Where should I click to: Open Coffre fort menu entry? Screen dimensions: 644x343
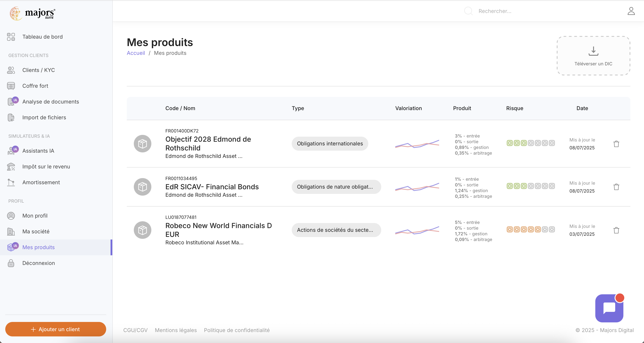coord(35,86)
